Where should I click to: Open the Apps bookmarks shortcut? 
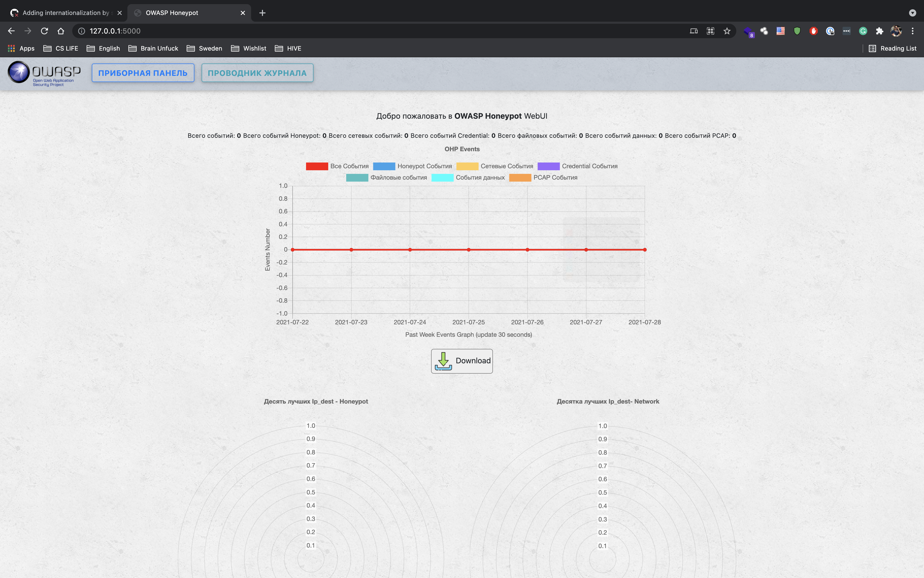pyautogui.click(x=21, y=48)
